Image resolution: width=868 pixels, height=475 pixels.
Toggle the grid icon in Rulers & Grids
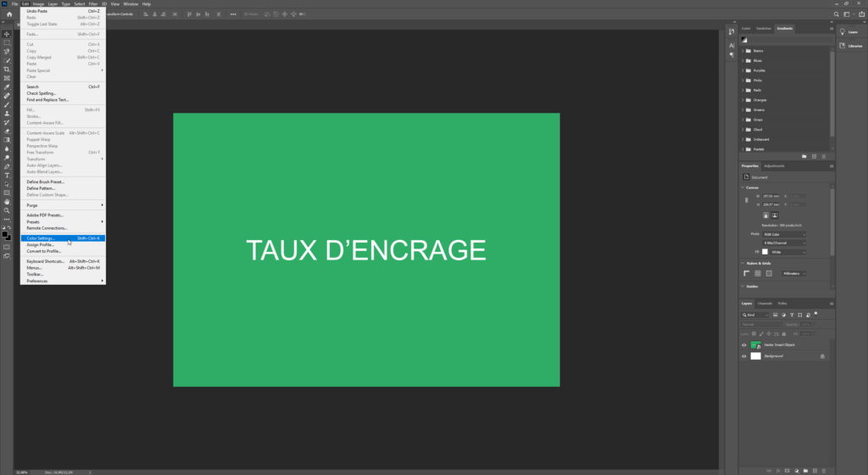pos(758,273)
